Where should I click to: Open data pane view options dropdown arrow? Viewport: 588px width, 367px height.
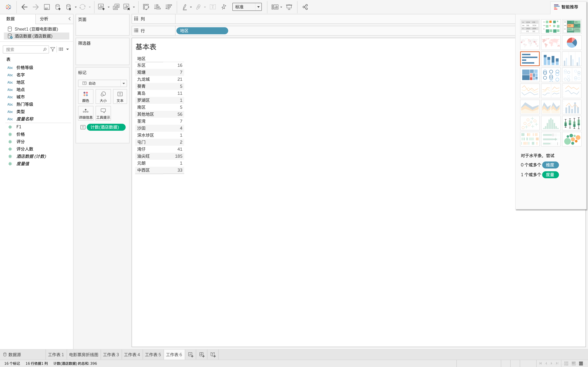[x=68, y=49]
